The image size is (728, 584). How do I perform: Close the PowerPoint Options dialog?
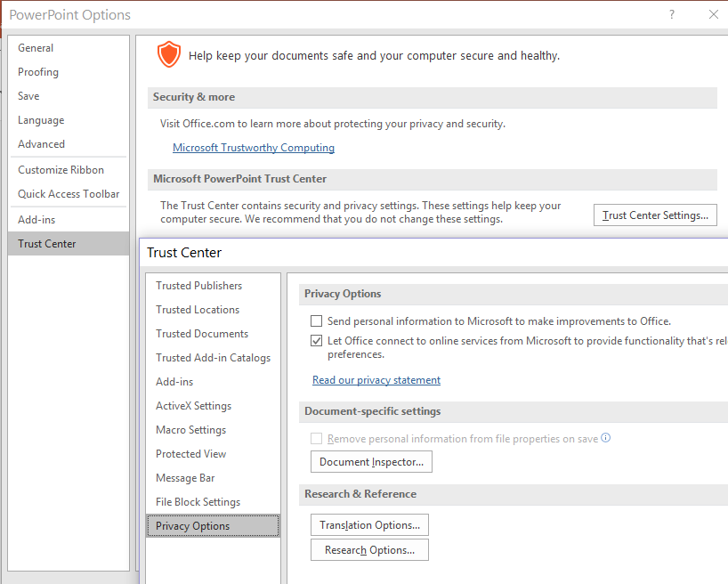[x=714, y=14]
